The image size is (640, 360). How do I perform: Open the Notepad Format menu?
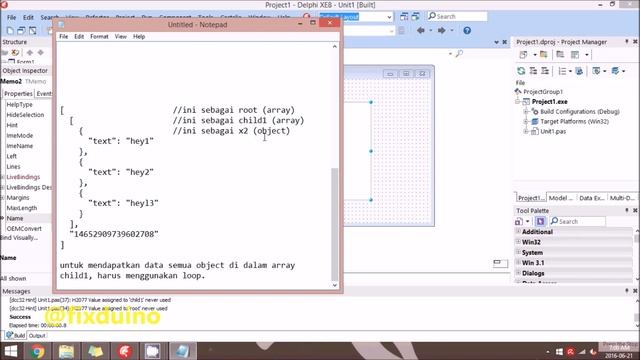[99, 36]
